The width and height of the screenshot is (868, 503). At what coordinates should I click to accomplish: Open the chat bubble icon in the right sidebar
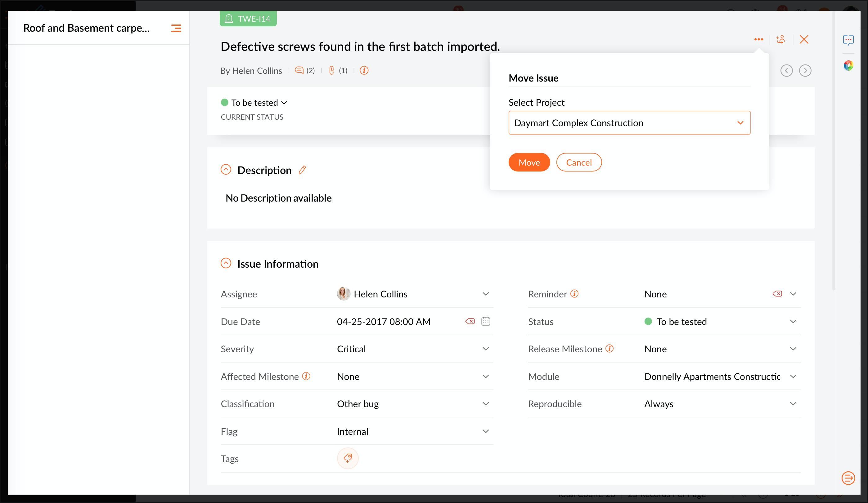(x=848, y=40)
